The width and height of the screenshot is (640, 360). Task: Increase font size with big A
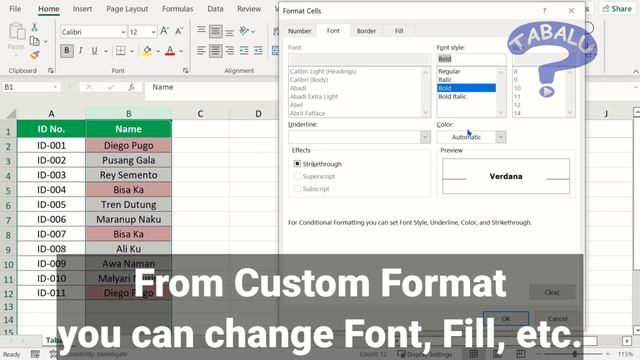pos(164,31)
